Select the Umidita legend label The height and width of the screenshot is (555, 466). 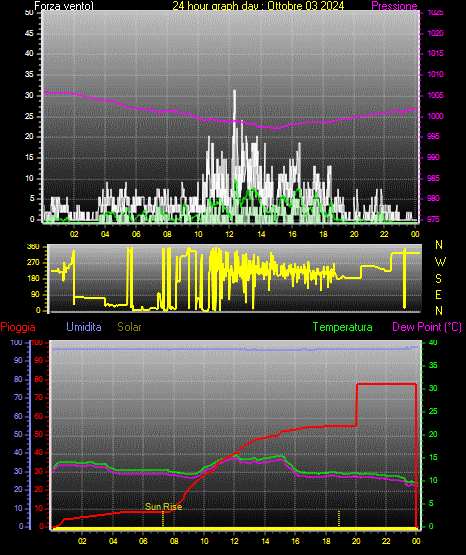pos(84,327)
